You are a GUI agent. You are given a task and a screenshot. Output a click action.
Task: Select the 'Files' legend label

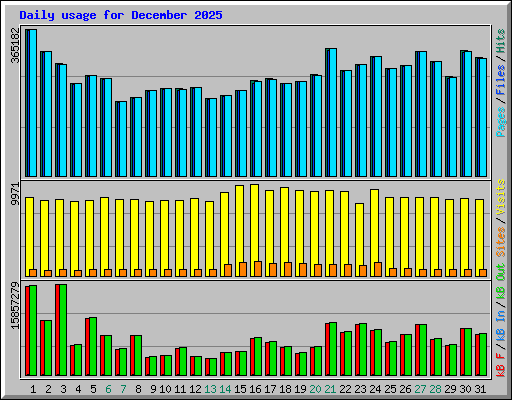(x=501, y=80)
